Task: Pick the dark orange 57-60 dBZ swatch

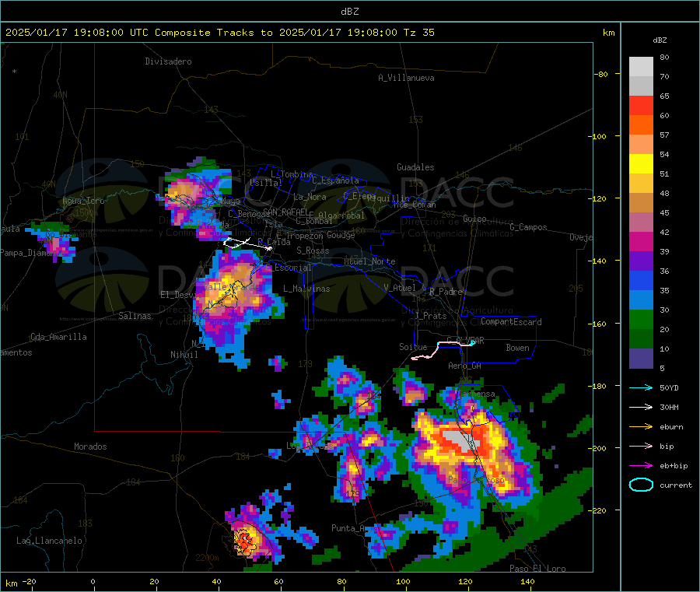Action: (x=641, y=125)
